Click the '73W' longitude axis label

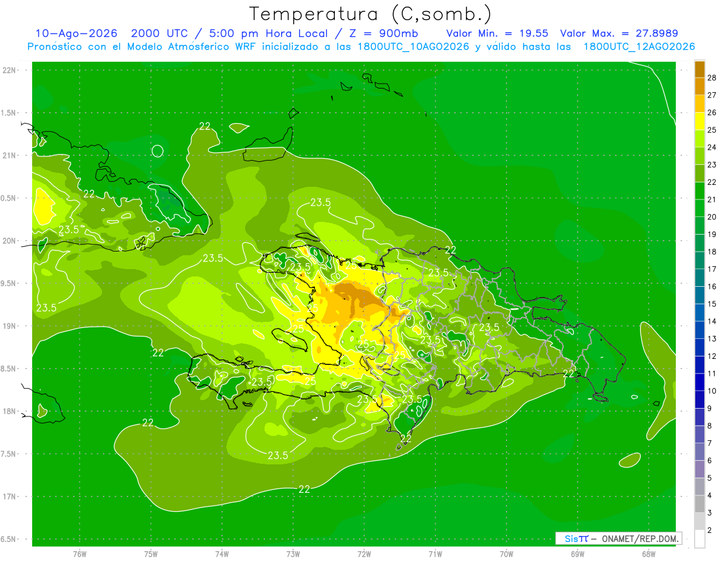293,554
